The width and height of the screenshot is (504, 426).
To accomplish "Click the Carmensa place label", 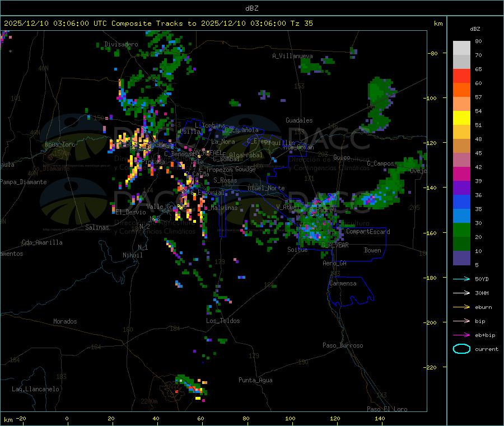I will tap(343, 284).
